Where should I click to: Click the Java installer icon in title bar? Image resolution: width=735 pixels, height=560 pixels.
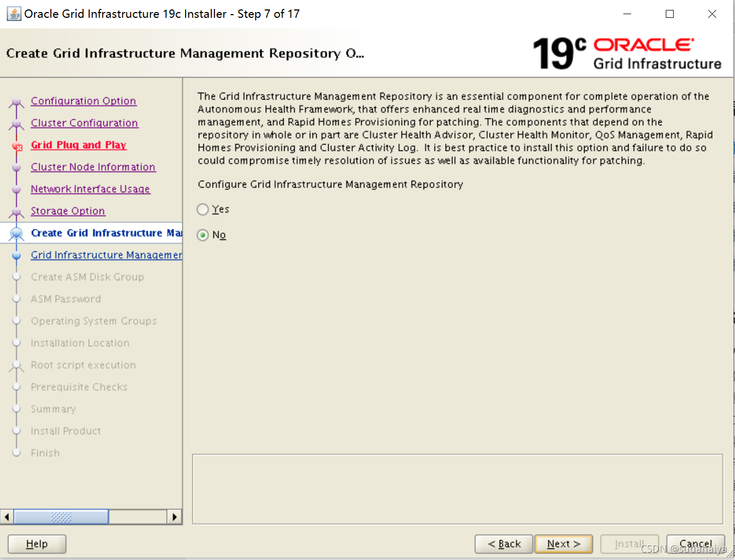pos(14,14)
